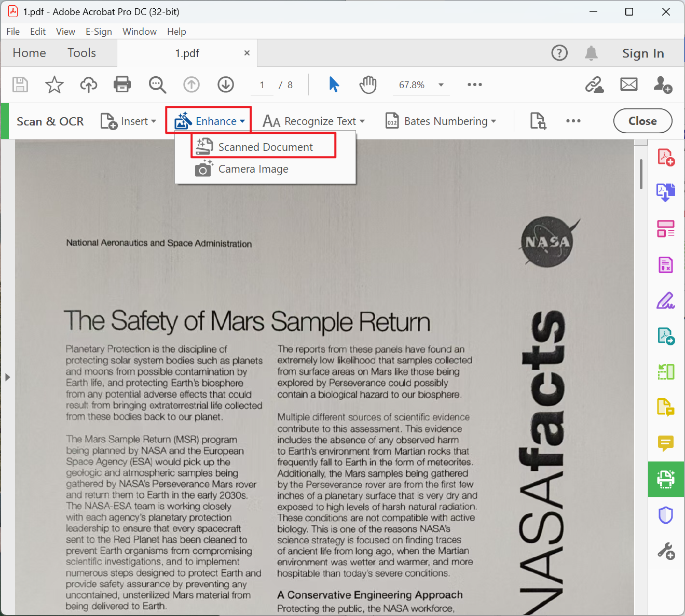Open notifications bell icon
Image resolution: width=685 pixels, height=616 pixels.
[x=591, y=53]
